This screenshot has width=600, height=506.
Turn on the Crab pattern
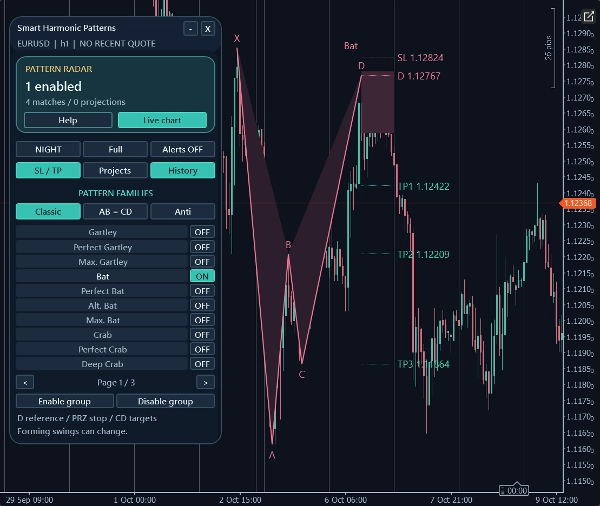pos(202,335)
